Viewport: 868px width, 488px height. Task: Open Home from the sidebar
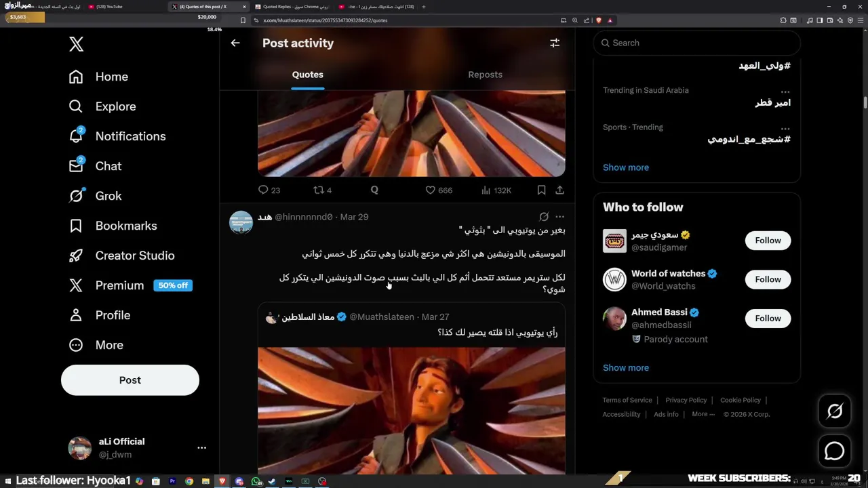pos(98,77)
